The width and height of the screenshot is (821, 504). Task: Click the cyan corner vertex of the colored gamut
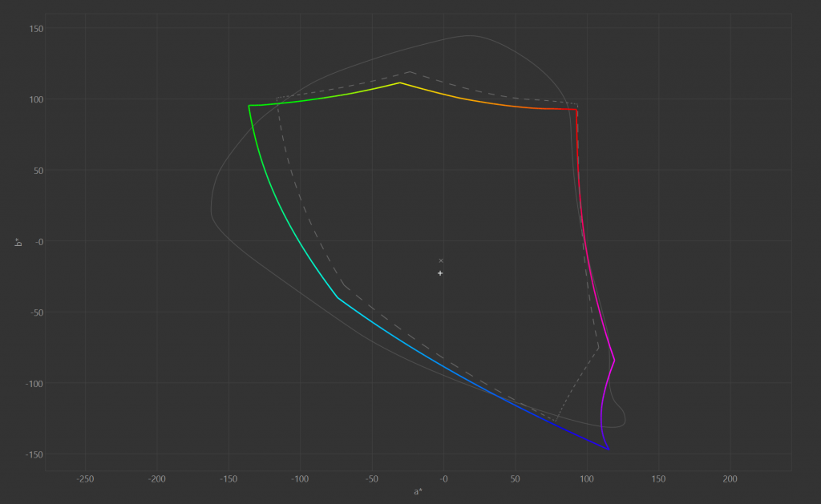pos(338,298)
